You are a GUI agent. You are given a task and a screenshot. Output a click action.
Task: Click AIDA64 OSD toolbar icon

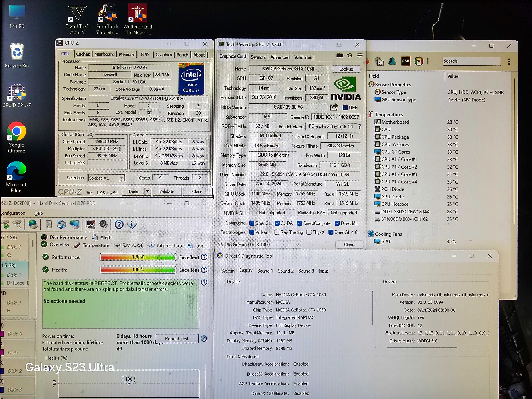click(x=406, y=61)
